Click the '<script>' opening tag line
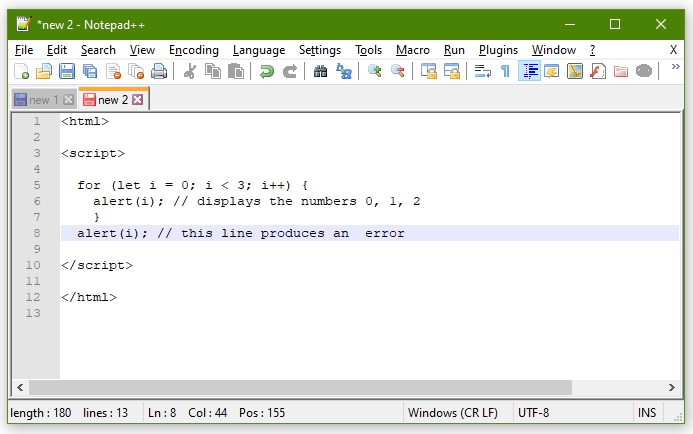The image size is (693, 434). (93, 153)
